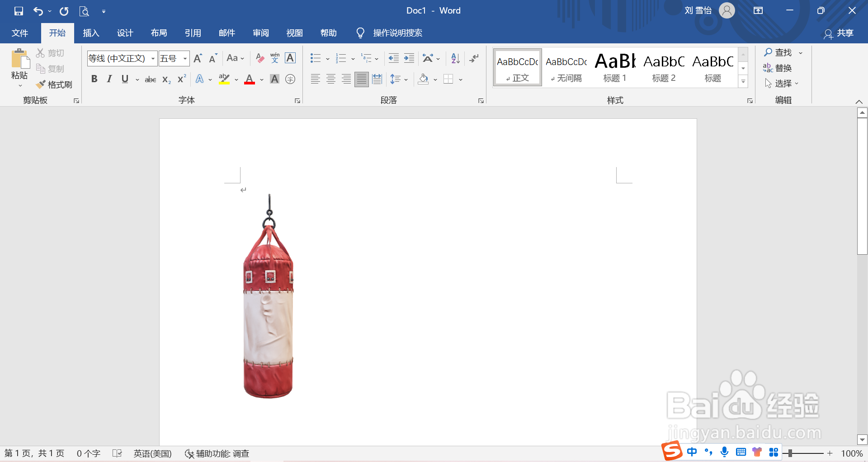Open the font size dropdown
The image size is (868, 462).
point(184,58)
